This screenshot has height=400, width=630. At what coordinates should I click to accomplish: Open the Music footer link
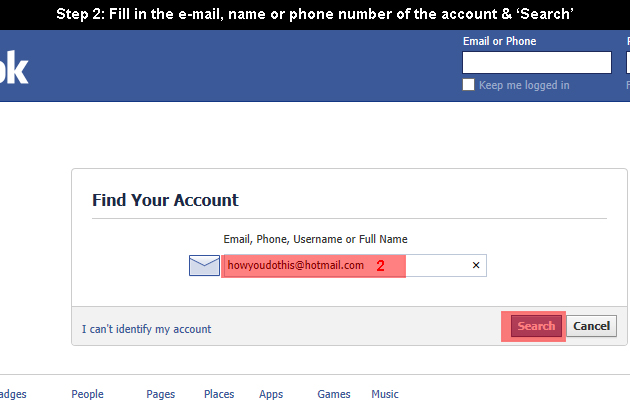[385, 394]
